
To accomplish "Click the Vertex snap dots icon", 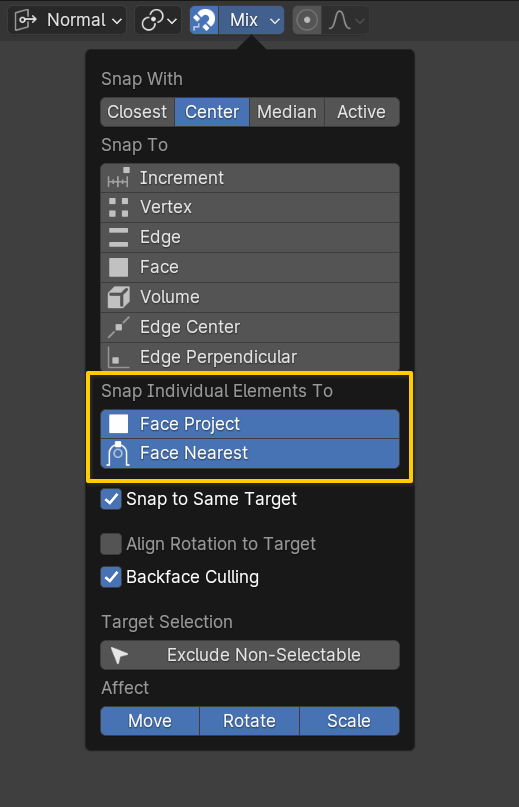I will click(x=118, y=207).
